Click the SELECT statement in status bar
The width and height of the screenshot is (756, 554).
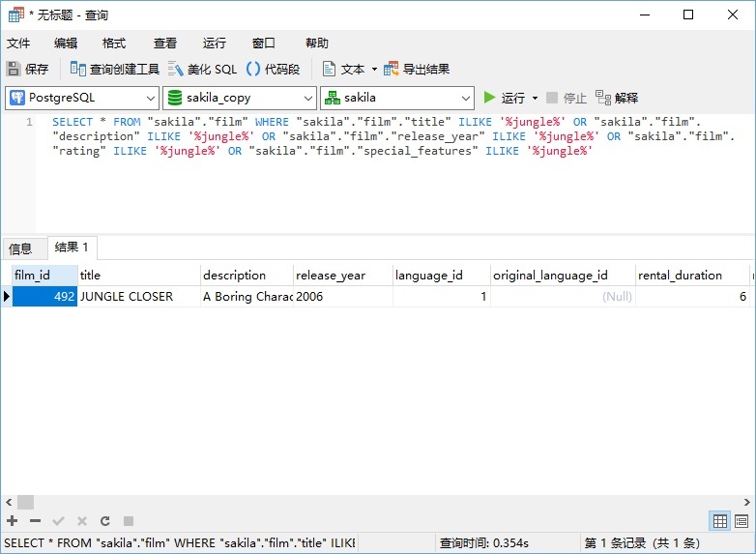[x=180, y=543]
